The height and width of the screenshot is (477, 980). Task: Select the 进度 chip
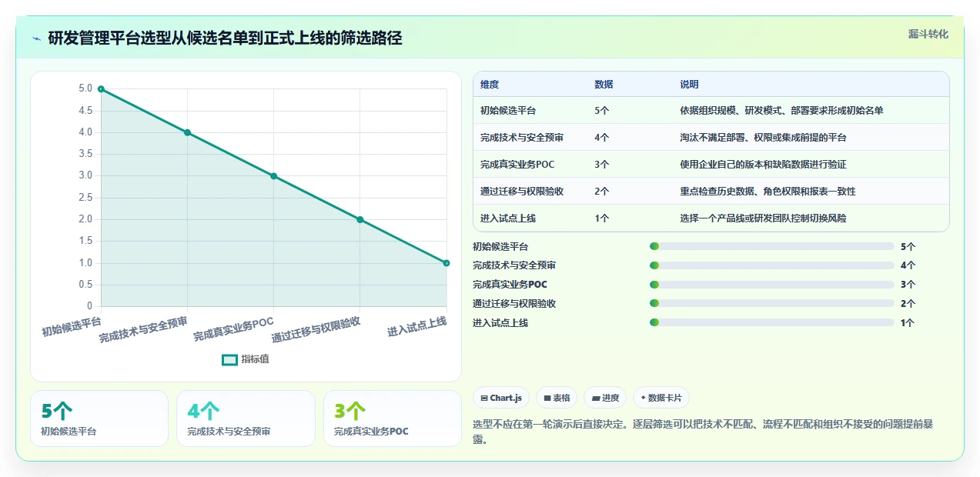(605, 398)
